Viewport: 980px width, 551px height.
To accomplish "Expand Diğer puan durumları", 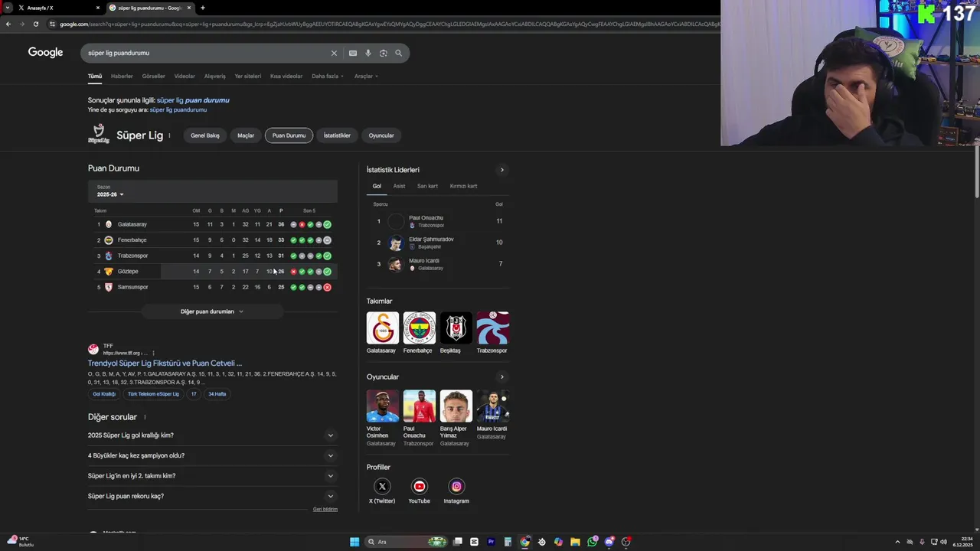I will point(212,311).
